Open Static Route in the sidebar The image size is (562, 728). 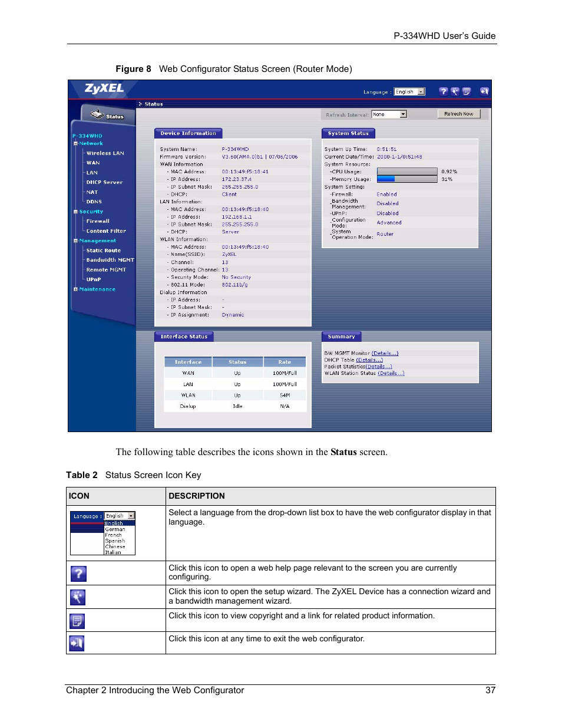(104, 251)
